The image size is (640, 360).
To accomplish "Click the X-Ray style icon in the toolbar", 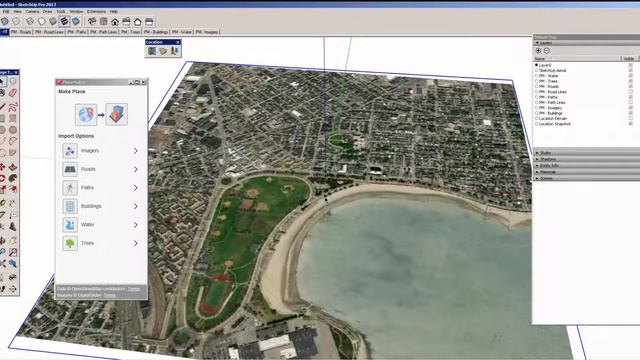I will (5, 22).
